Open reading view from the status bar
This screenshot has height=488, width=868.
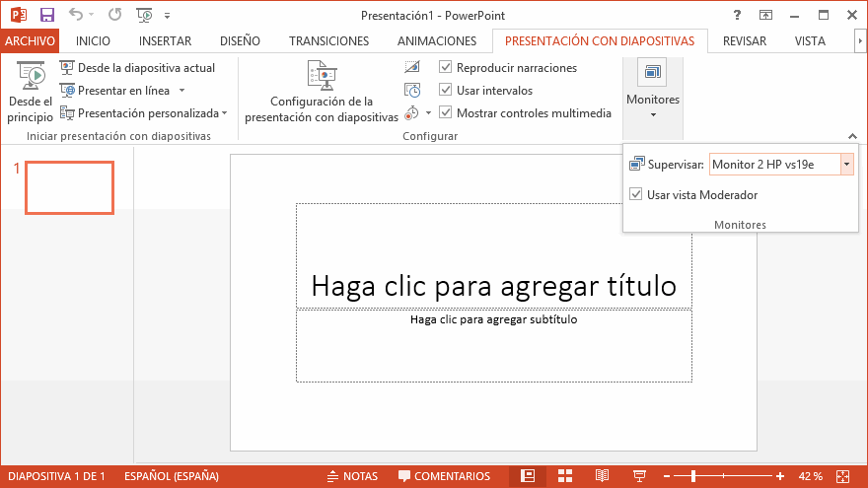click(602, 476)
